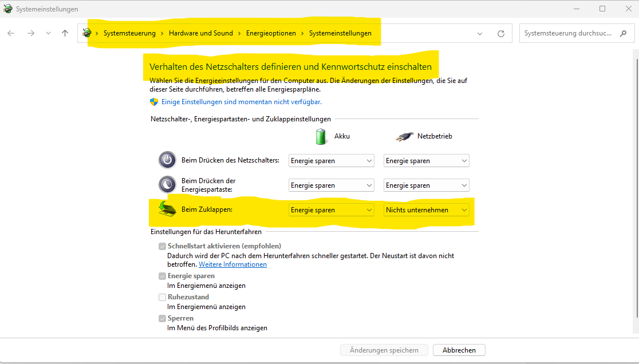Open Systemsteuerung breadcrumb
639x364 pixels.
pos(129,33)
